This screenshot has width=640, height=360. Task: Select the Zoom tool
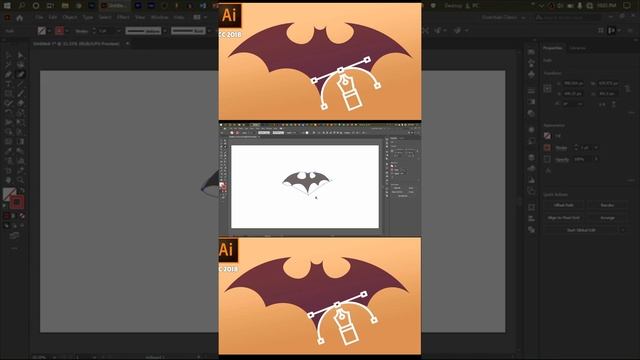point(20,180)
